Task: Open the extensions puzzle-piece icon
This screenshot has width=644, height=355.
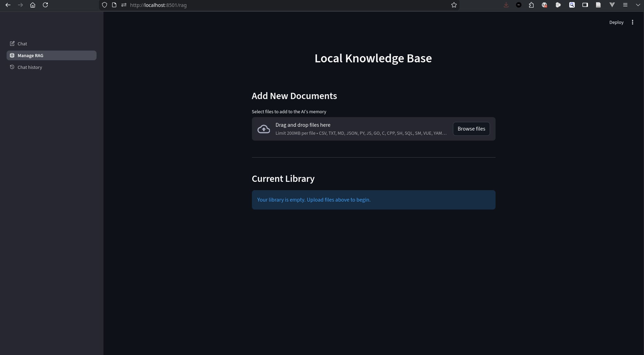Action: tap(531, 5)
